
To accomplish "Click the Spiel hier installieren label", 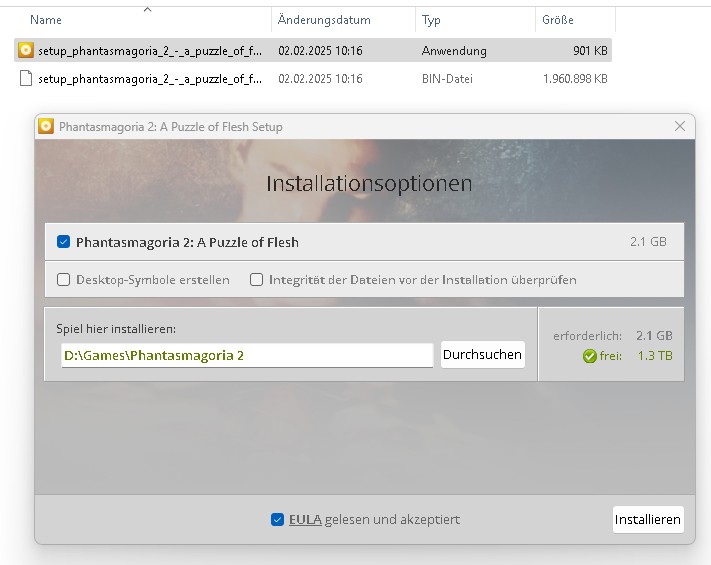I will pyautogui.click(x=116, y=329).
